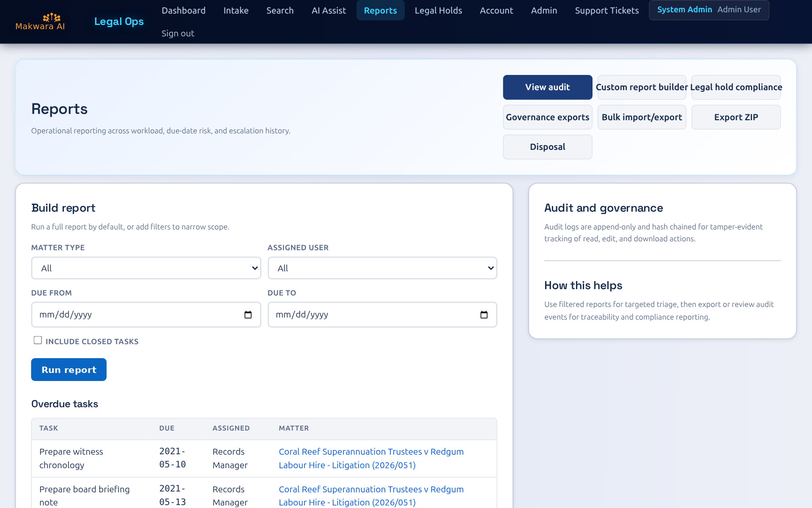
Task: Click the Makwara AI logo icon
Action: (x=51, y=17)
